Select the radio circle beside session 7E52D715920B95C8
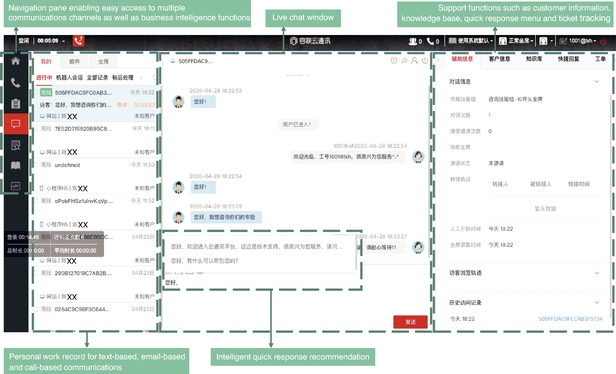 pos(36,128)
